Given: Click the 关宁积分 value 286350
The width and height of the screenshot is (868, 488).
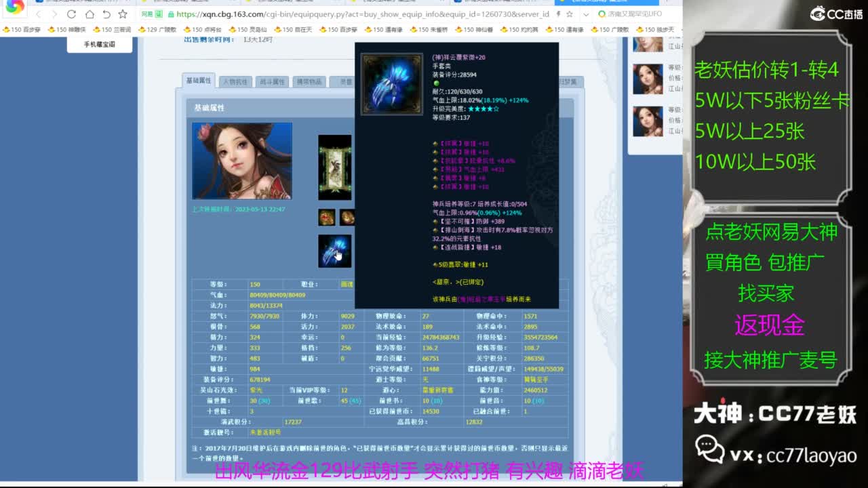Looking at the screenshot, I should [534, 359].
